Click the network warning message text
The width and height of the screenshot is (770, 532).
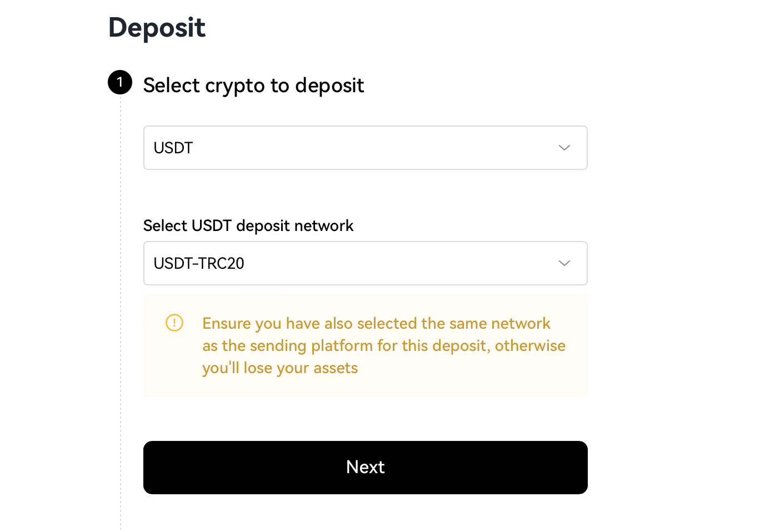[384, 345]
